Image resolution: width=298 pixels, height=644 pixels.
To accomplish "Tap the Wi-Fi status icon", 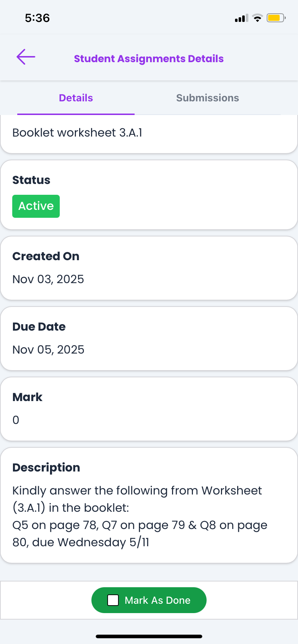I will (257, 18).
